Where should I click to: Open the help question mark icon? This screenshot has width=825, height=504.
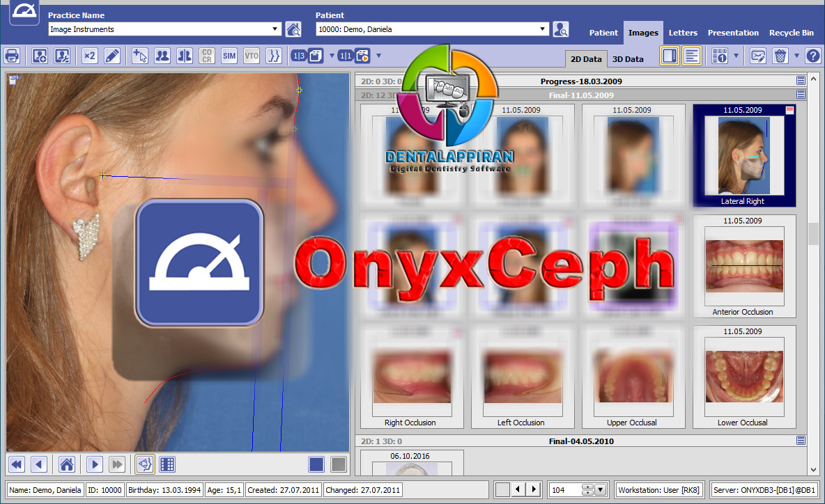[x=813, y=56]
